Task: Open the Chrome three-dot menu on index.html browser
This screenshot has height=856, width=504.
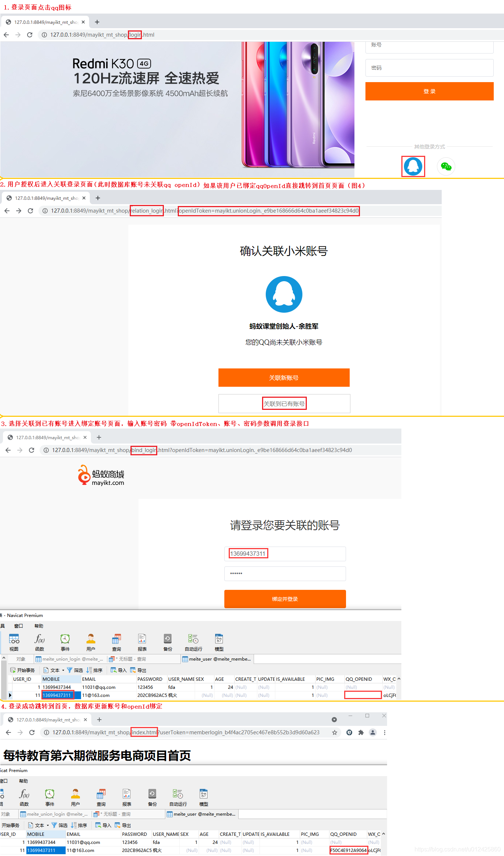Action: pos(385,732)
